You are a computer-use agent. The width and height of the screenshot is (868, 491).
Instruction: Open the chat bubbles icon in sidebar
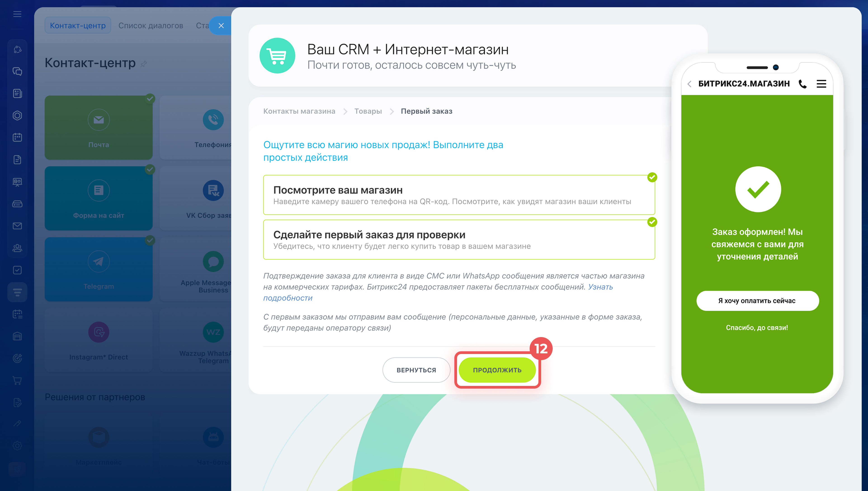(17, 71)
